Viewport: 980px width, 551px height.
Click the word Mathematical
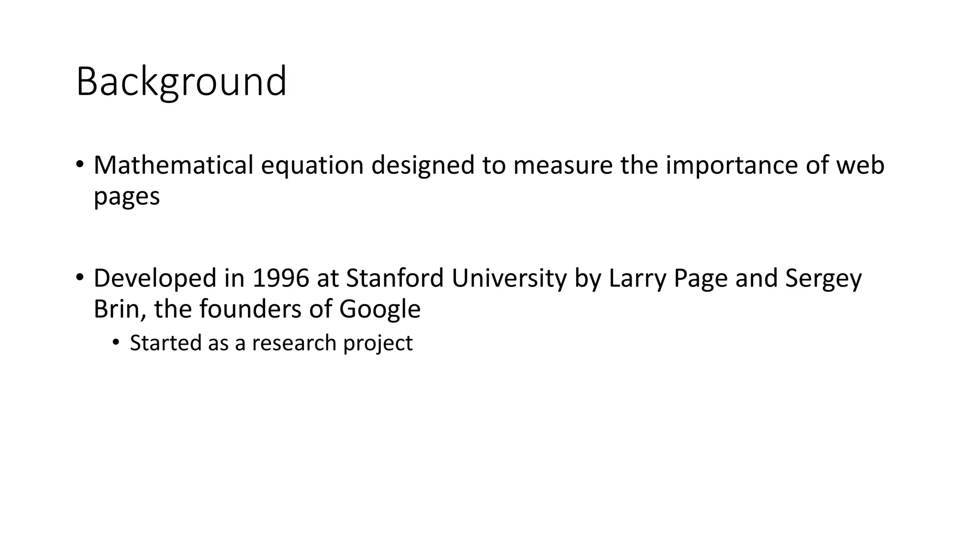173,165
